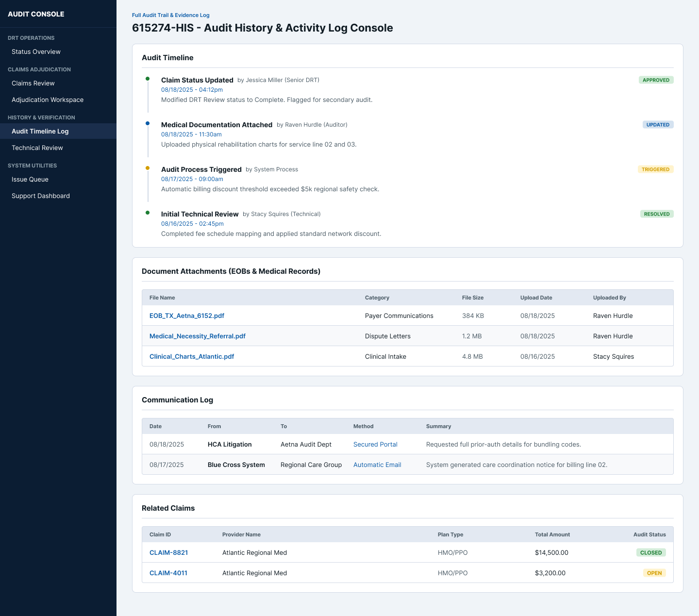
Task: Click the Blue Cross System sender cell
Action: pyautogui.click(x=236, y=465)
